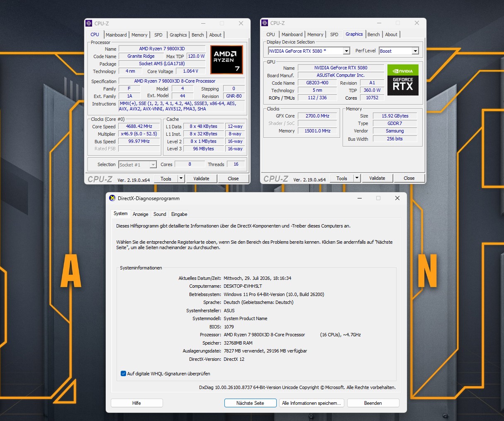Click the GPU Name field NVIDIA GeForce RTX 5080
504x421 pixels.
(341, 68)
